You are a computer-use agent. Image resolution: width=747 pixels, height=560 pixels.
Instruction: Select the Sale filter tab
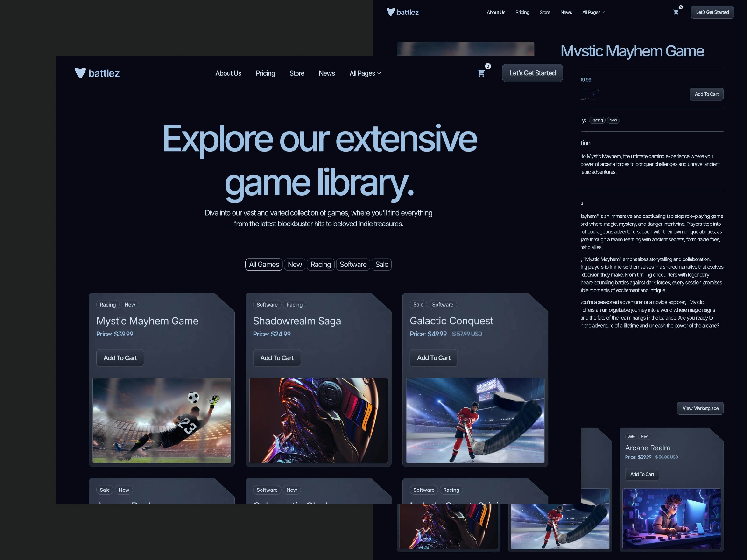pos(381,265)
